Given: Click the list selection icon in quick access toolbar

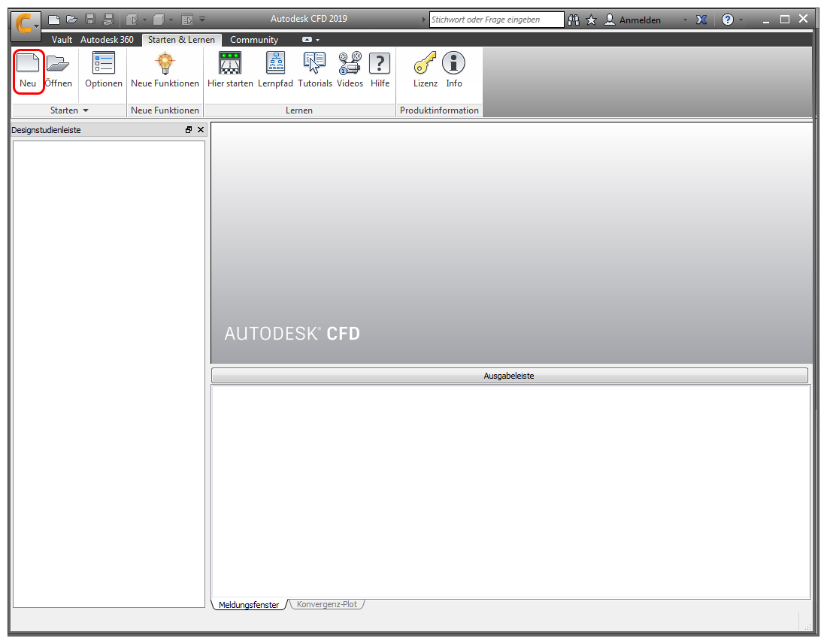Looking at the screenshot, I should (x=187, y=20).
